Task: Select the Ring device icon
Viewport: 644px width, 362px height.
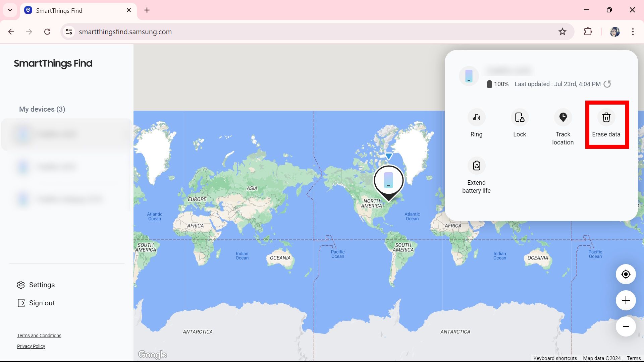Action: coord(476,117)
